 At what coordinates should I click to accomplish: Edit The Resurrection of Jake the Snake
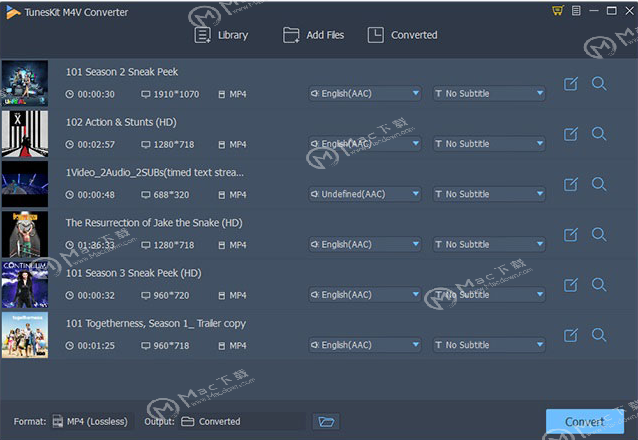coord(570,234)
